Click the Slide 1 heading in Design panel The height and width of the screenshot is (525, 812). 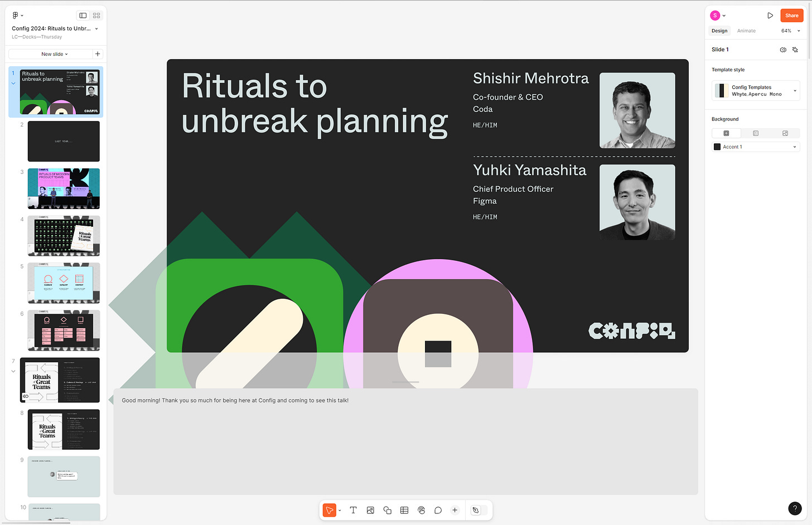720,50
